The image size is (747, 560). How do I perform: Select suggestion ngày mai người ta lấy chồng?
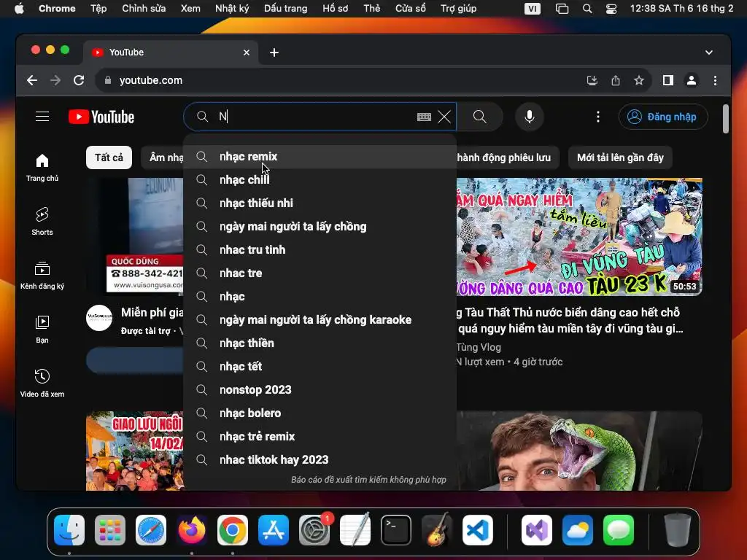point(320,227)
